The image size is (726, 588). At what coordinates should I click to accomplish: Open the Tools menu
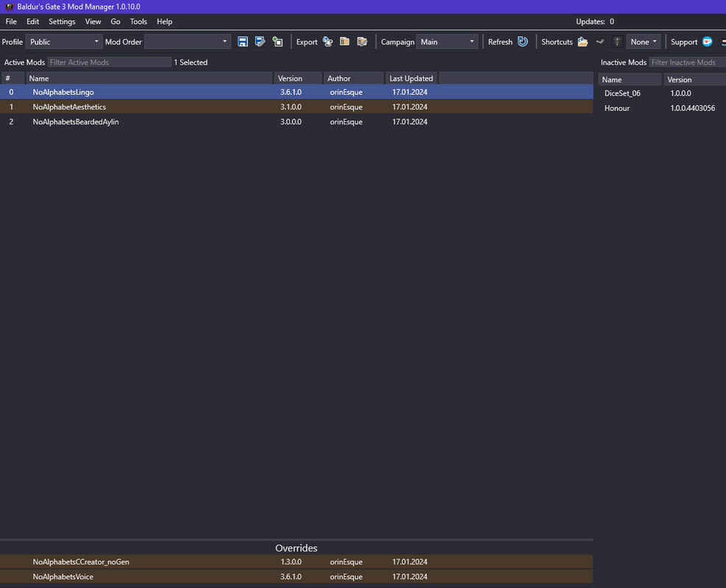point(138,21)
